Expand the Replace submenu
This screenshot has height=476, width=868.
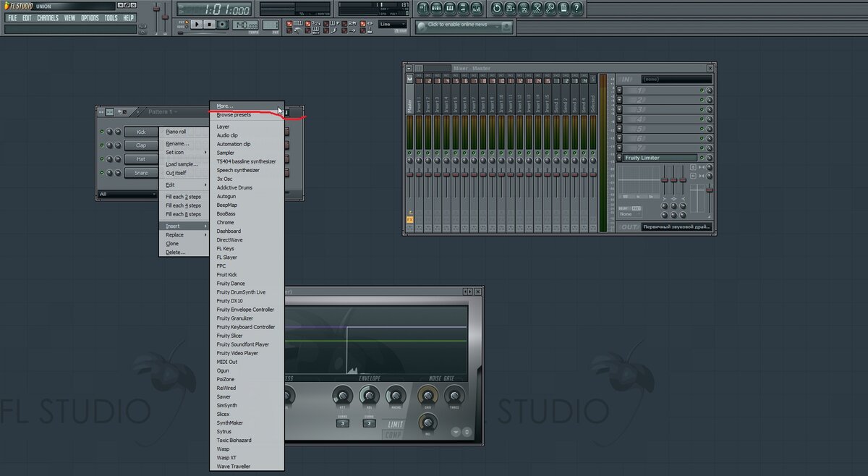click(x=184, y=234)
